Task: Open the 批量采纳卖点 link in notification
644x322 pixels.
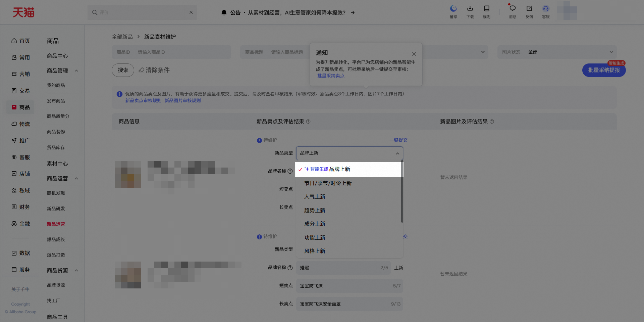Action: pos(331,76)
